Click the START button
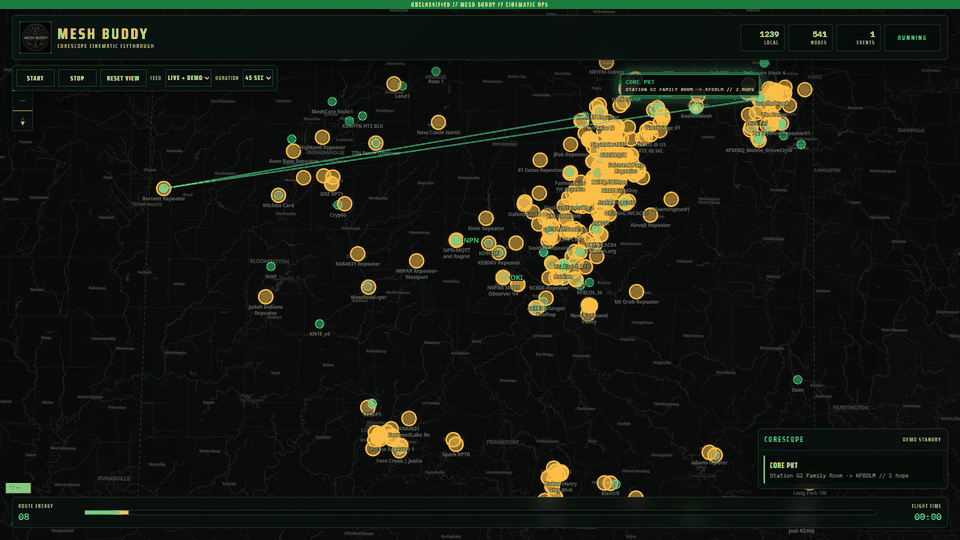Screen dimensions: 960x540 35,78
